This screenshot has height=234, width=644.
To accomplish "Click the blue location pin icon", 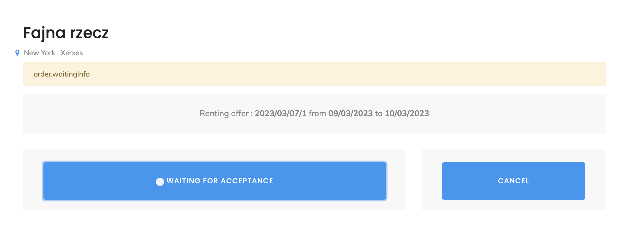I will pos(17,53).
